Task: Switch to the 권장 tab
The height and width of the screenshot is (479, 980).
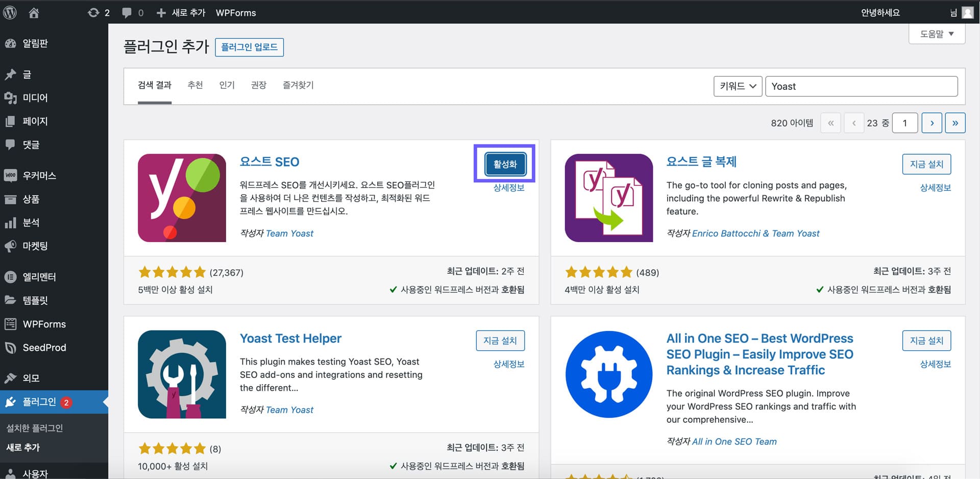Action: [259, 85]
